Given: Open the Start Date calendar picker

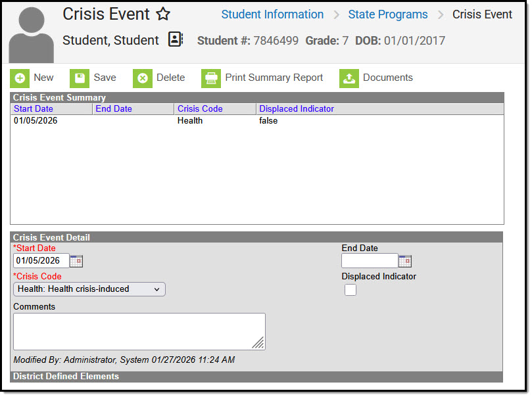Looking at the screenshot, I should click(x=76, y=262).
